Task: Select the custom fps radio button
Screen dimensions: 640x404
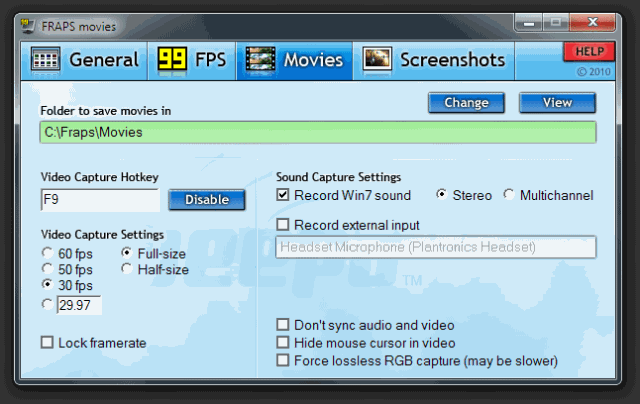Action: 47,304
